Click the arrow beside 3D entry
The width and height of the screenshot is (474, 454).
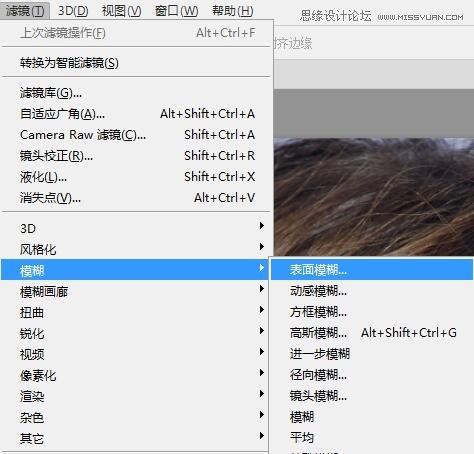pyautogui.click(x=262, y=226)
